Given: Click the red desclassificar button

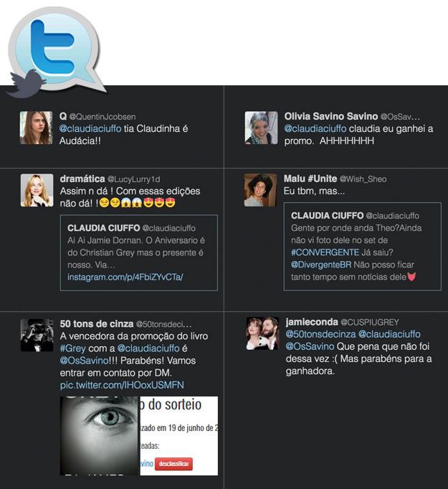Looking at the screenshot, I should click(173, 464).
